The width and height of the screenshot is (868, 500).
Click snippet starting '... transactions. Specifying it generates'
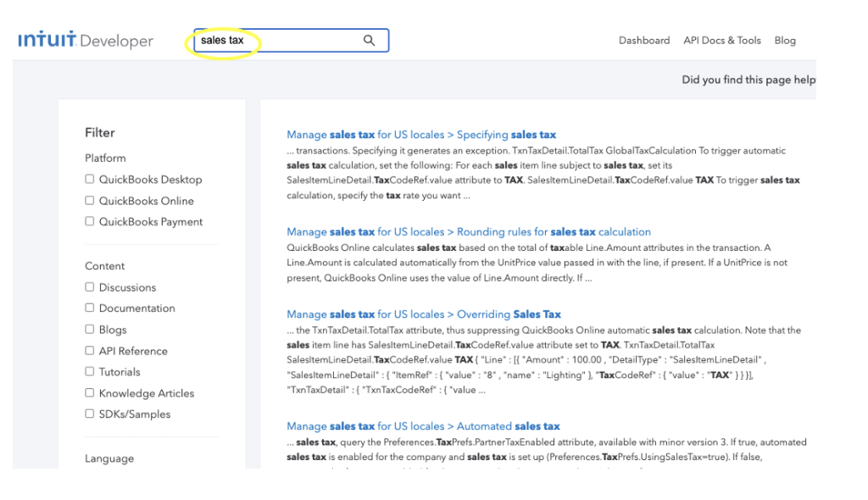(543, 173)
